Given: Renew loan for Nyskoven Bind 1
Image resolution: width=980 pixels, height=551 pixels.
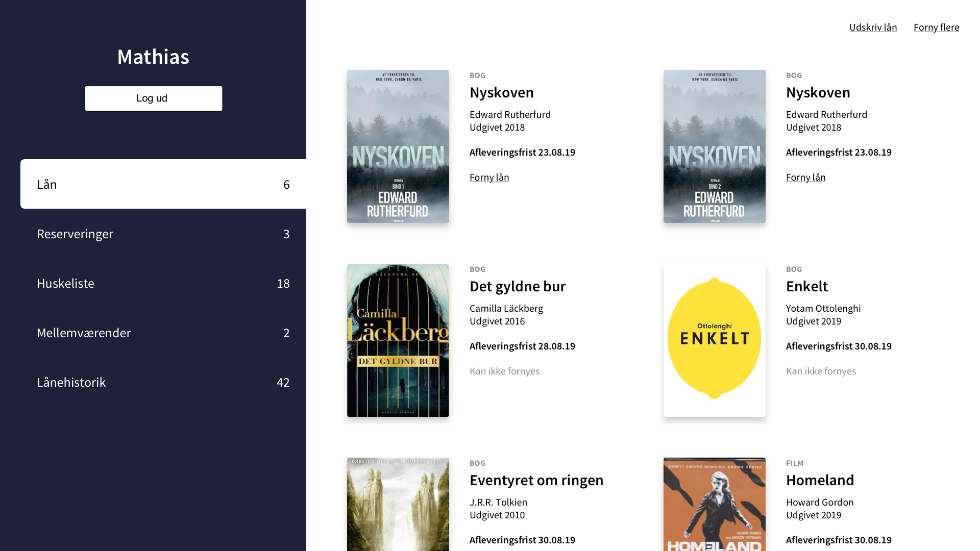Looking at the screenshot, I should pos(489,177).
